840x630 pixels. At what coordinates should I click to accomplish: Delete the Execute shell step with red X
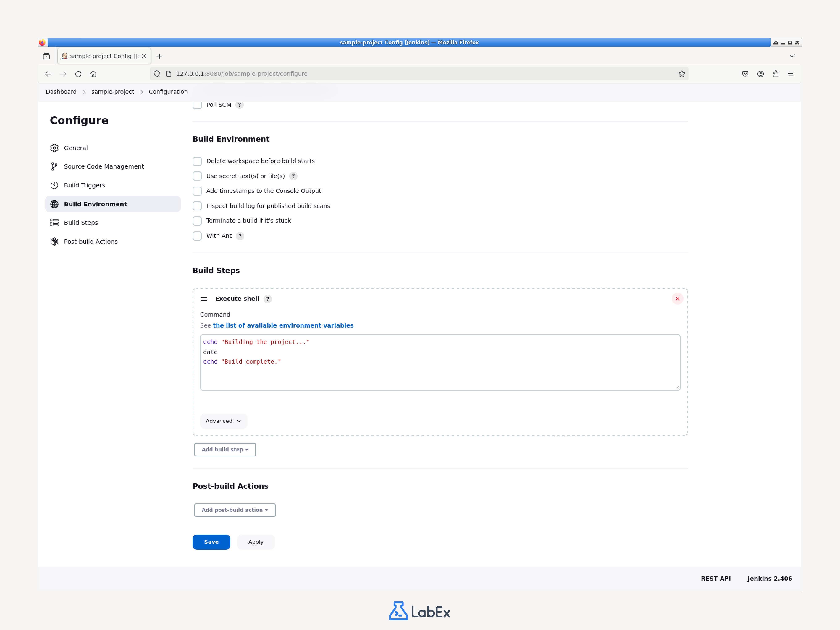[677, 299]
